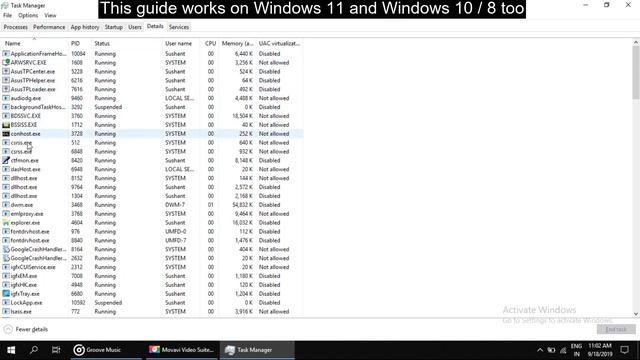Click the ctfmon.exe pen icon
The width and height of the screenshot is (640, 360).
(x=6, y=160)
